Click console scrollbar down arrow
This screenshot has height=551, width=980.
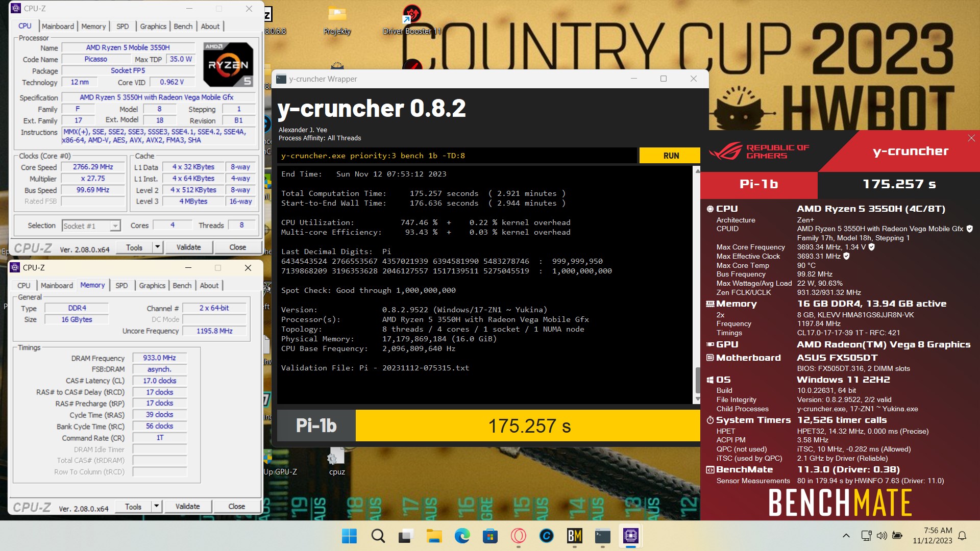point(697,399)
